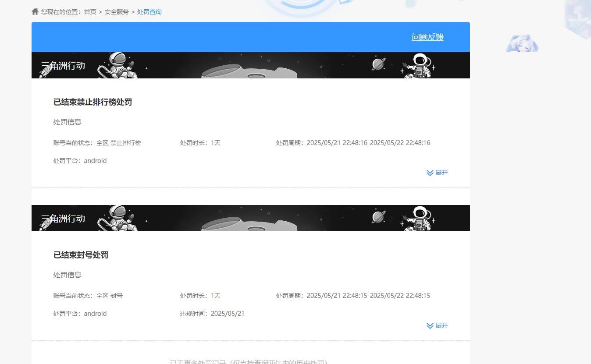Click the double-chevron icon next to first 展开
Image resolution: width=591 pixels, height=364 pixels.
pyautogui.click(x=430, y=173)
